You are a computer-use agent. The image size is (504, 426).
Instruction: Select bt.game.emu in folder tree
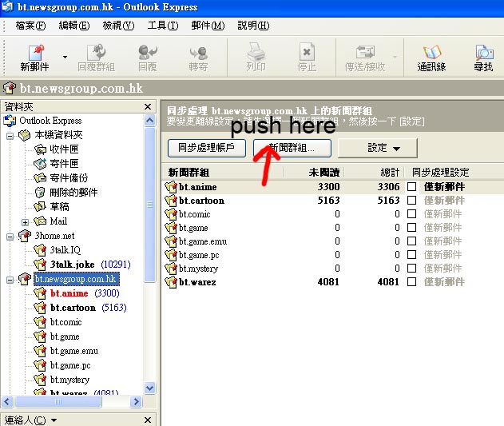pos(74,351)
